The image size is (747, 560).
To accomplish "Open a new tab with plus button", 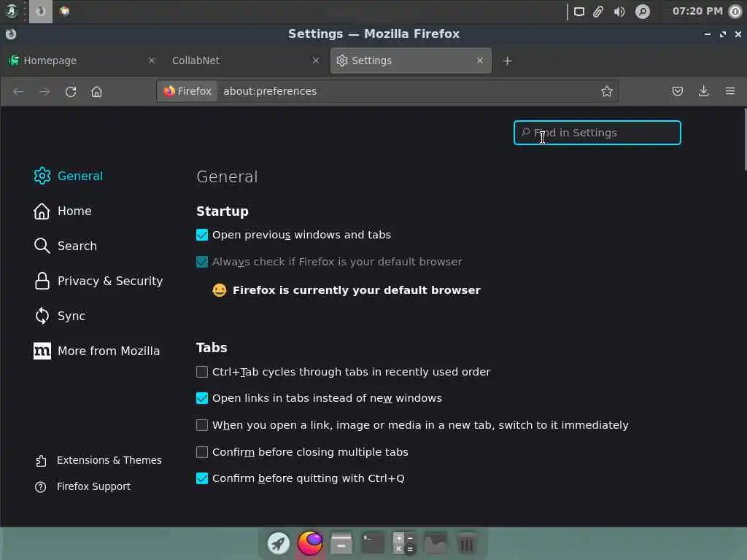I will (508, 61).
